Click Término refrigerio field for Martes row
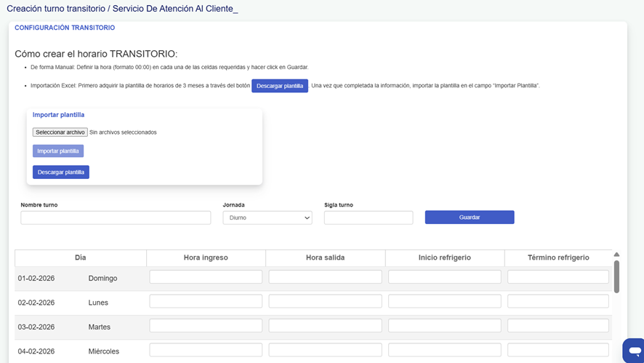The image size is (644, 363). [558, 326]
